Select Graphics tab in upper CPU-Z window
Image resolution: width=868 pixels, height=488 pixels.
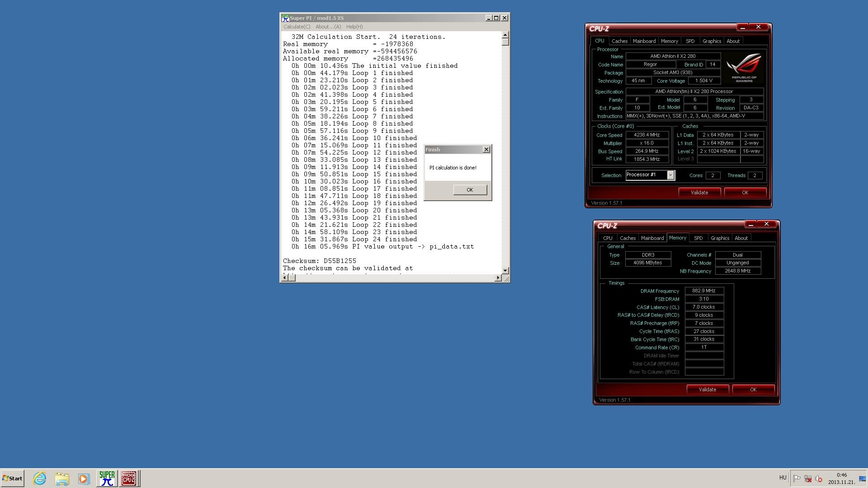pos(712,41)
